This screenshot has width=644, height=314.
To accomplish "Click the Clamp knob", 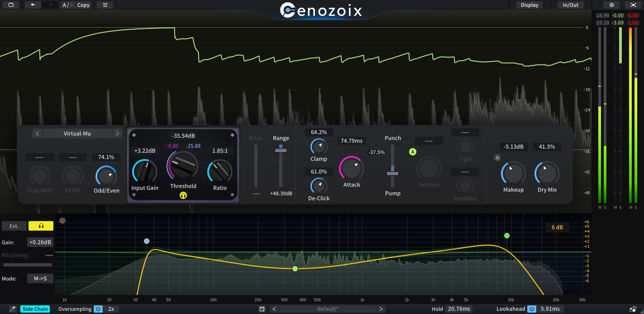I will (319, 147).
